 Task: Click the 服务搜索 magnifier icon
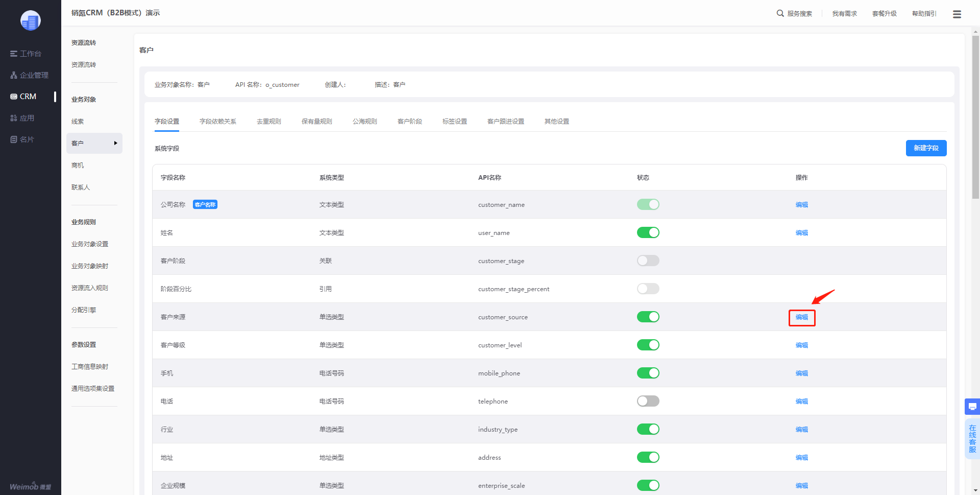(780, 13)
